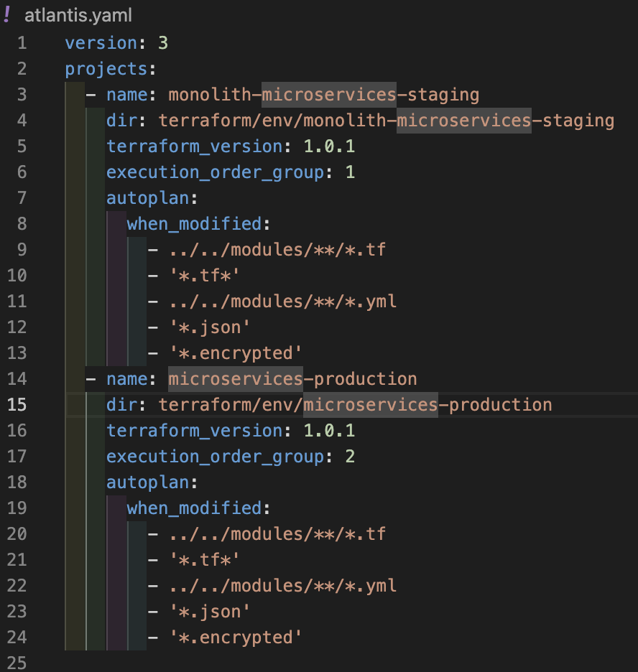
Task: Click the 'dir' key on line 4
Action: pos(121,121)
